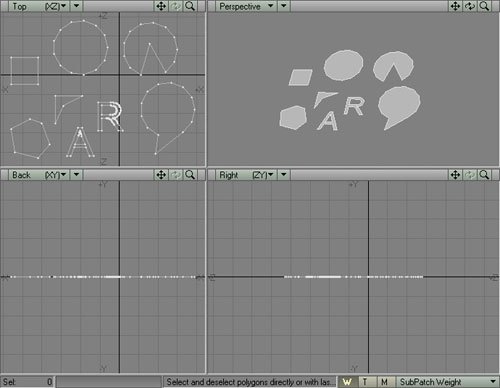This screenshot has width=500, height=388.
Task: Select the letter R polygon in Perspective view
Action: (353, 106)
